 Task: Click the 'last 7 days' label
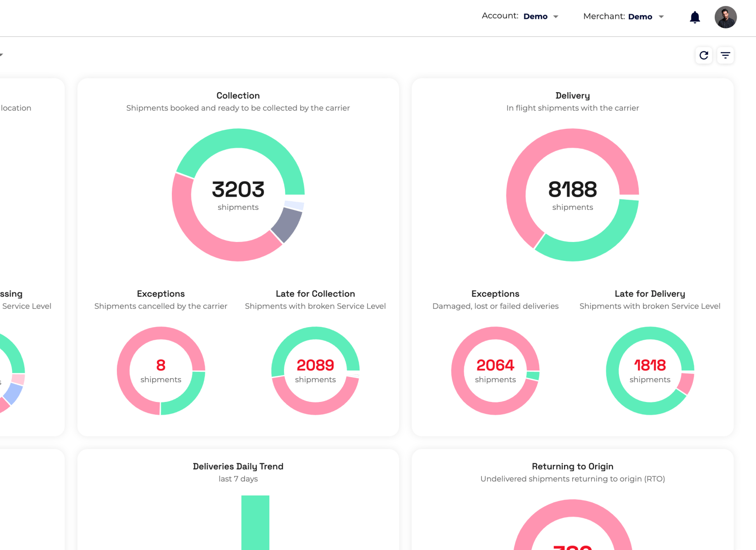238,479
